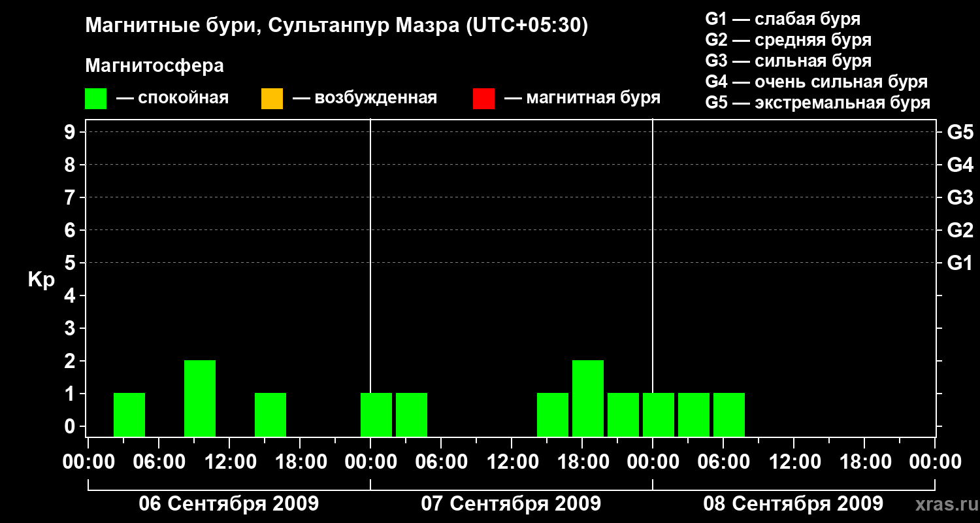
Task: Click the 'G2 — средняя буря' legend line
Action: point(789,40)
